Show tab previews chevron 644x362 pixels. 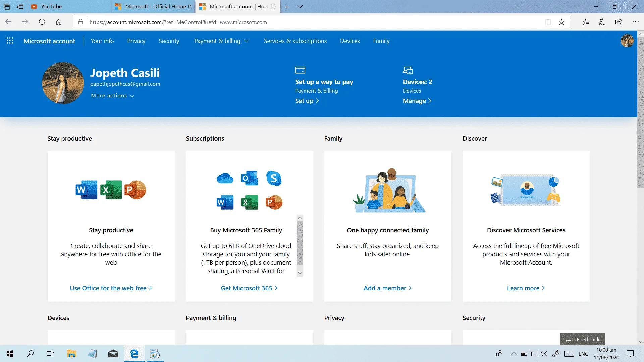click(x=300, y=7)
